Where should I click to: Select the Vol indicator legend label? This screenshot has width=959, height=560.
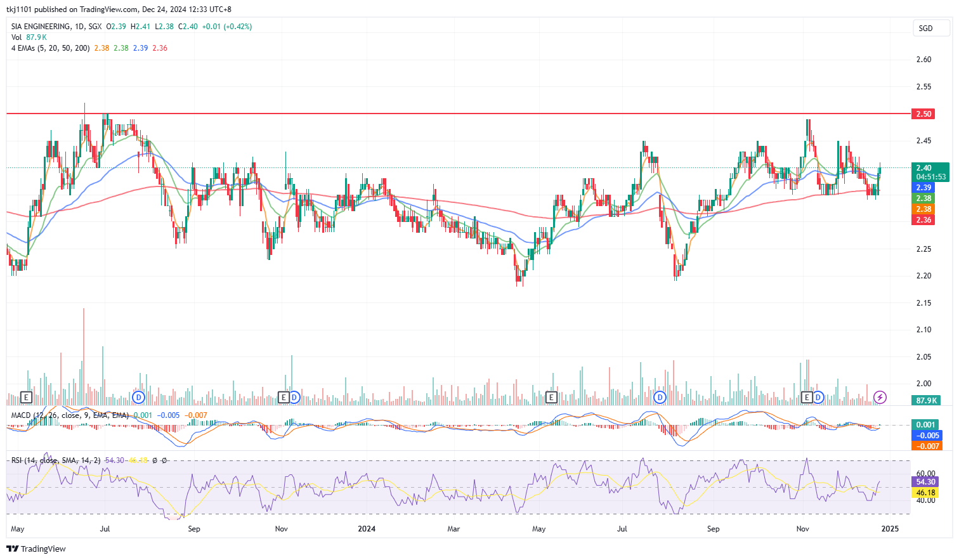coord(16,37)
